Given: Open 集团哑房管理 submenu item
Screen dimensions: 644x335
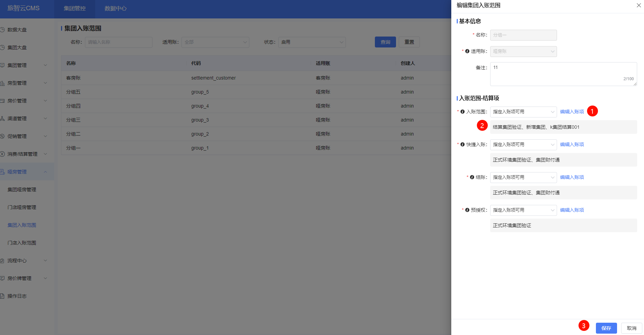Looking at the screenshot, I should (x=22, y=190).
